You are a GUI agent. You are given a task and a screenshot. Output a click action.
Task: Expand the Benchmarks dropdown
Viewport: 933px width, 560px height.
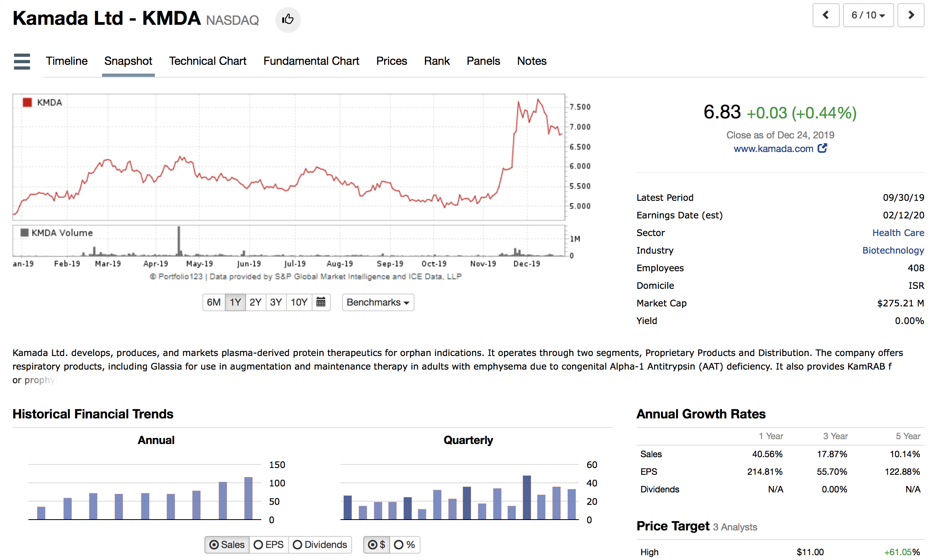point(378,302)
